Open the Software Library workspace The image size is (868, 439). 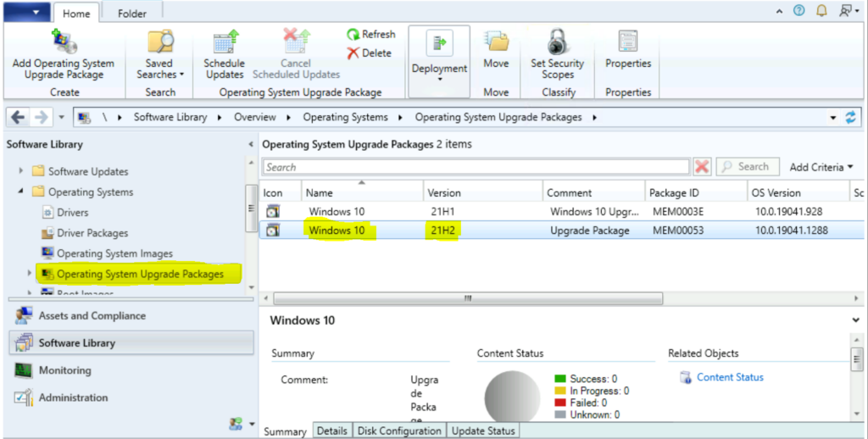[131, 343]
